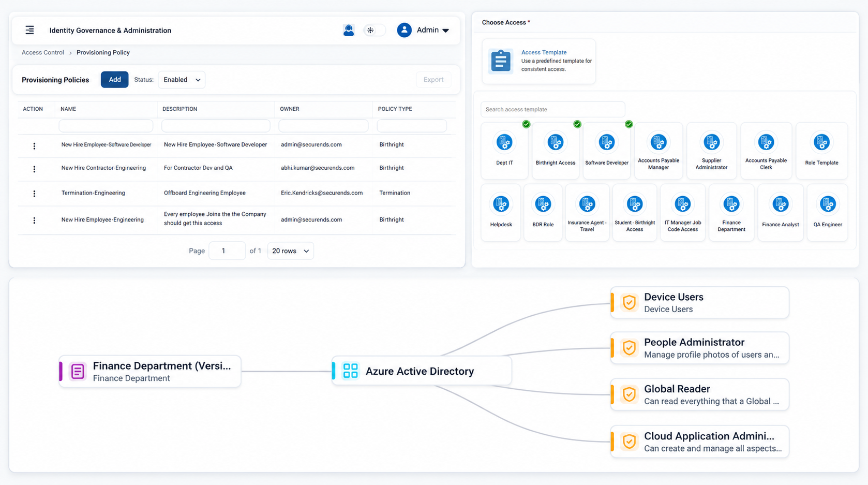868x485 pixels.
Task: Open the 20 rows page size dropdown
Action: pyautogui.click(x=290, y=251)
